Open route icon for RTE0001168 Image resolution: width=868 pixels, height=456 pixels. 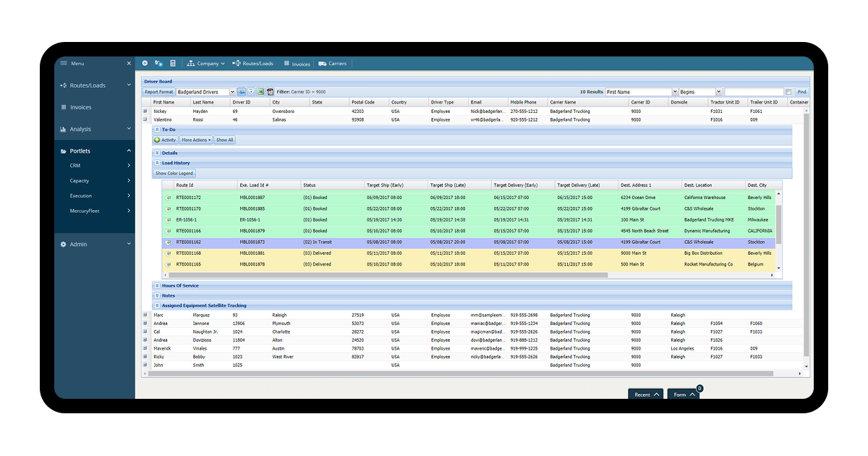pos(169,253)
